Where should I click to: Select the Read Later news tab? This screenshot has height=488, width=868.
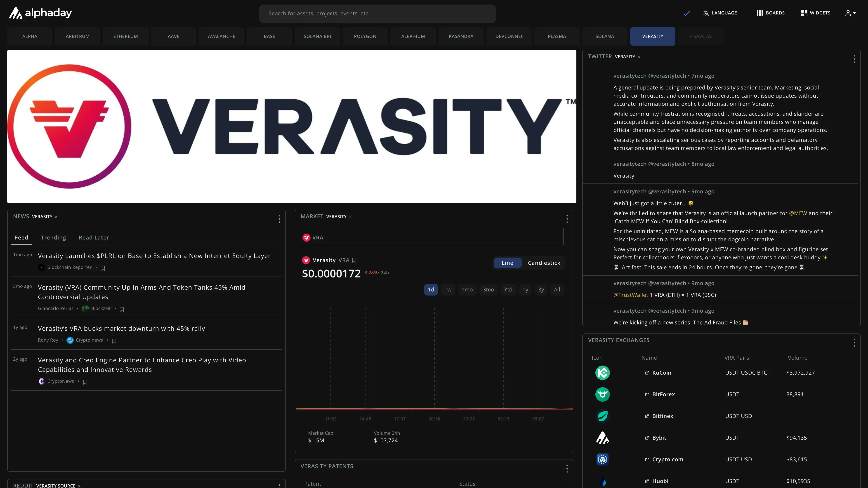pos(94,237)
